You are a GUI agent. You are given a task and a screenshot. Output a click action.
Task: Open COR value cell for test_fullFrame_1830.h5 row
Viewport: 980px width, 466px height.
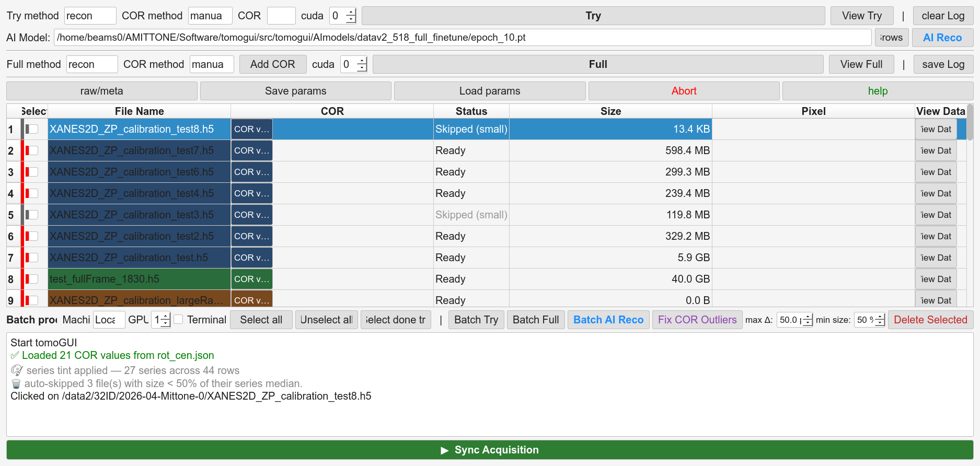[x=252, y=279]
